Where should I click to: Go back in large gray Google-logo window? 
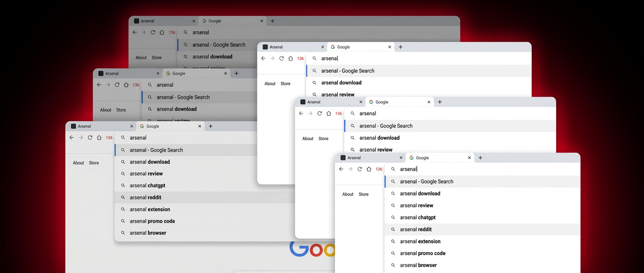pos(72,138)
